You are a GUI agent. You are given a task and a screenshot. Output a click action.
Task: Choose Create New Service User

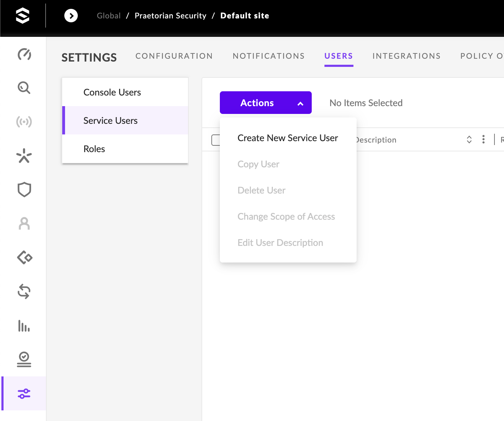288,138
